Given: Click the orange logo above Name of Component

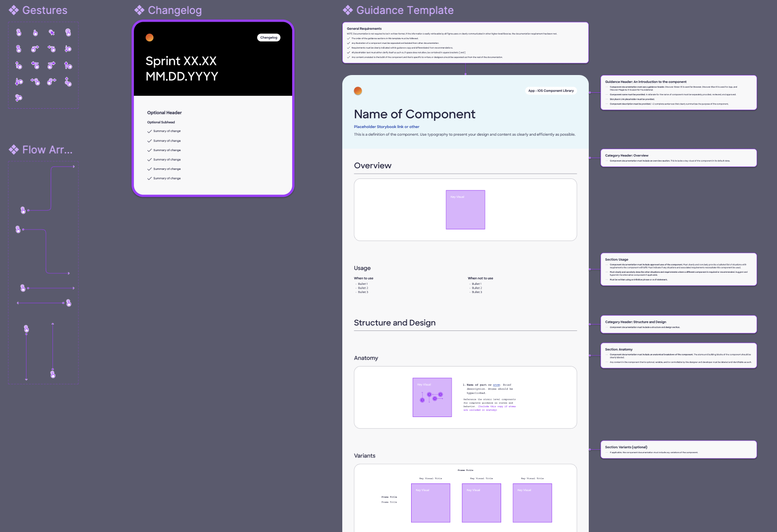Looking at the screenshot, I should point(357,90).
